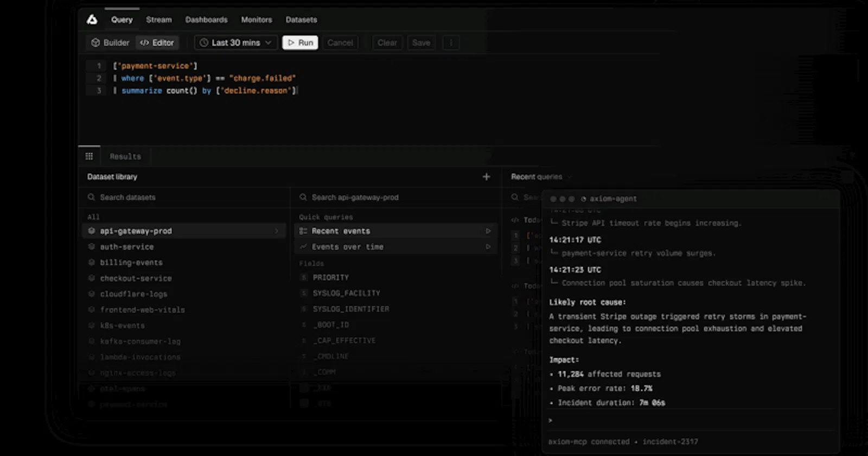Open the Recent events quick query
This screenshot has height=456, width=868.
pyautogui.click(x=395, y=231)
